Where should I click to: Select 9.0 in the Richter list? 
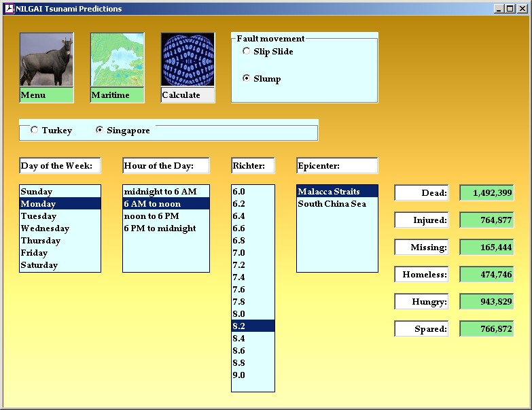(253, 375)
